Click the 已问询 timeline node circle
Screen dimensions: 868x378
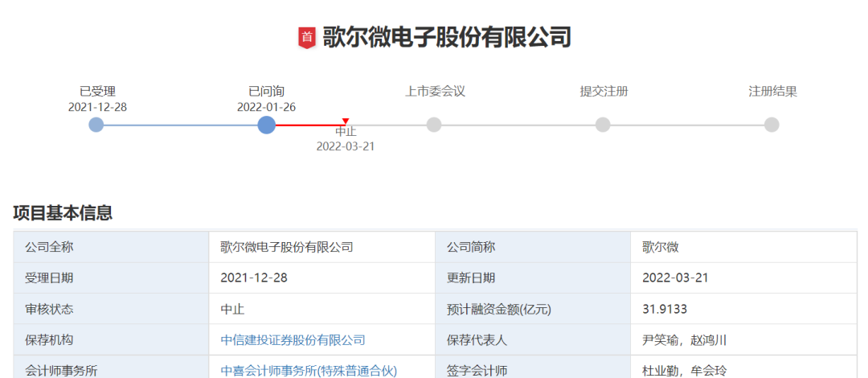tap(267, 125)
